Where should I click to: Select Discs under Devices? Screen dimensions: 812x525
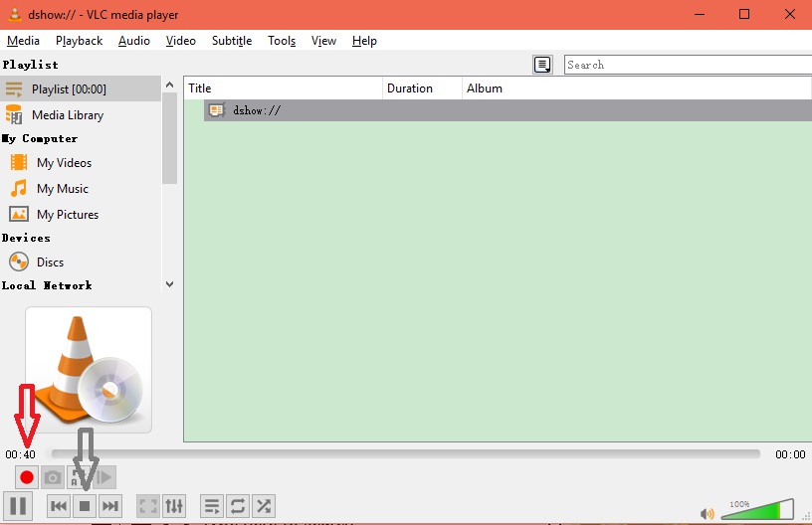pos(81,262)
